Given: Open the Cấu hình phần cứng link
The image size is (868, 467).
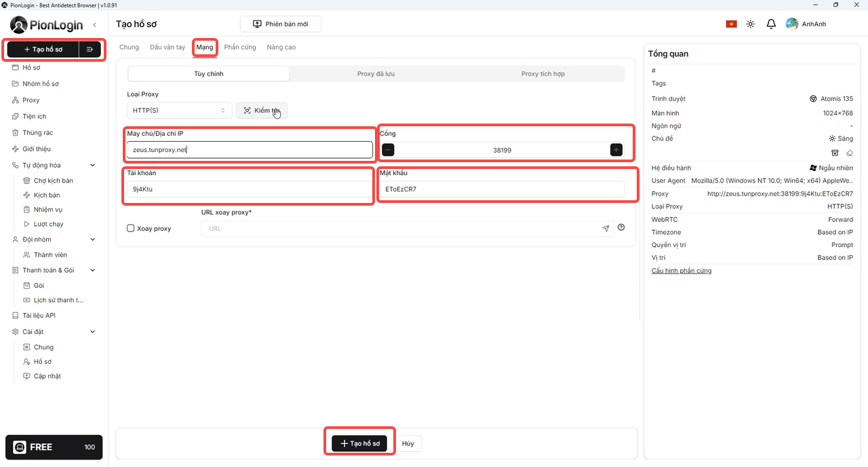Looking at the screenshot, I should [x=681, y=271].
